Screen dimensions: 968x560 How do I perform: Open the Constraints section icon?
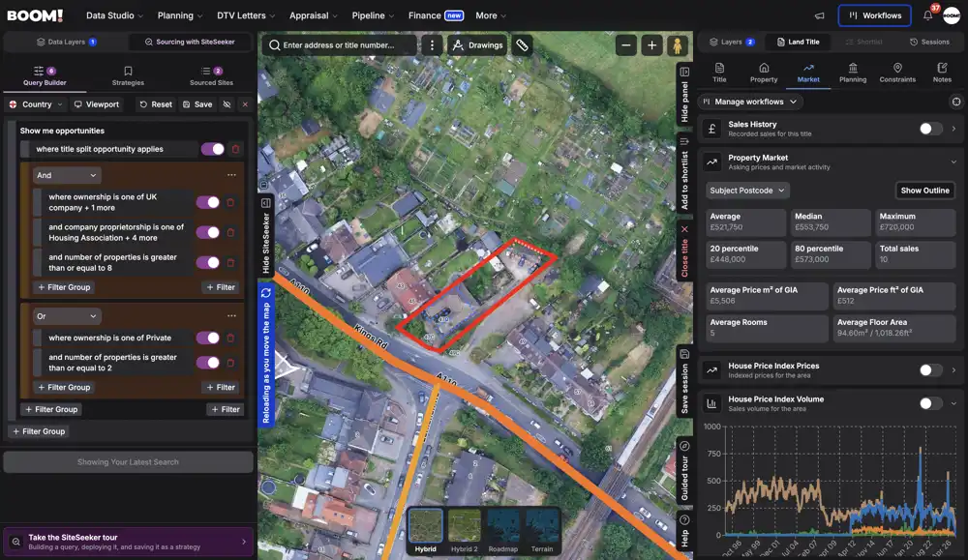point(897,73)
